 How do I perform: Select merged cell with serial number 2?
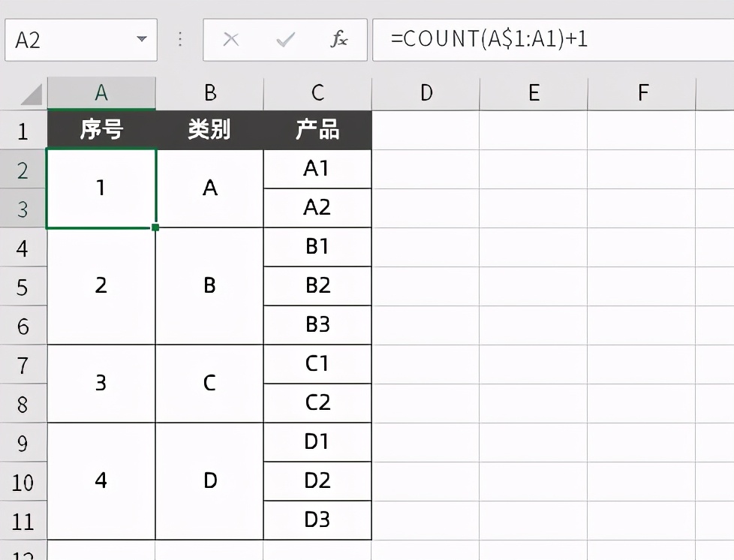point(101,286)
